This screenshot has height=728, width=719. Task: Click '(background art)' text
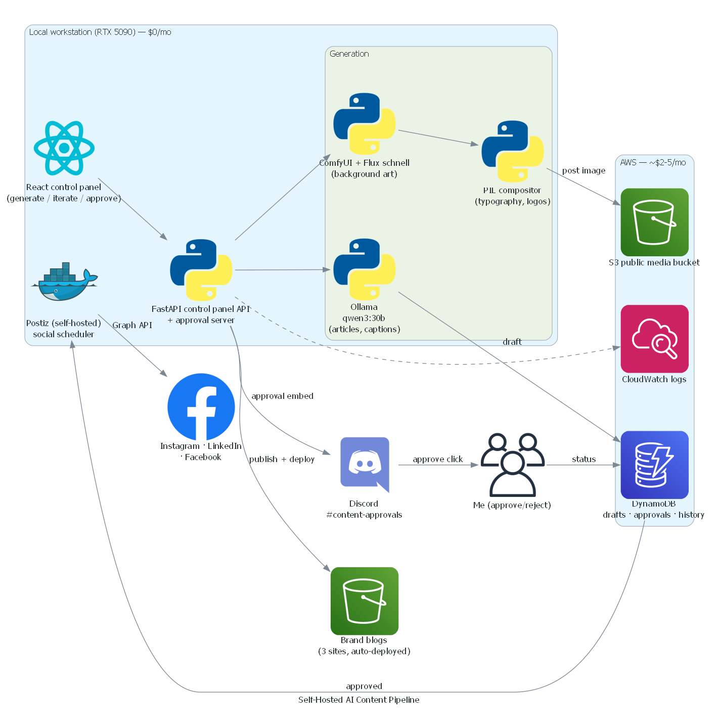click(365, 174)
